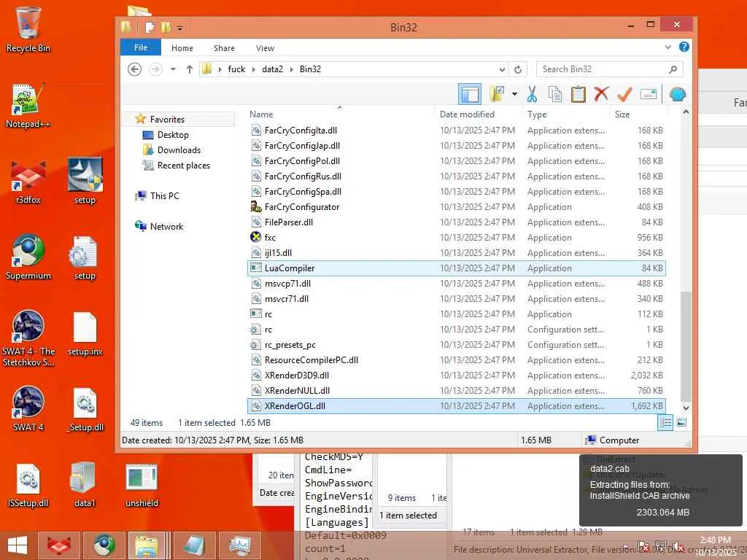The height and width of the screenshot is (560, 747).
Task: Select the ISSetup.dll desktop file
Action: 28,485
